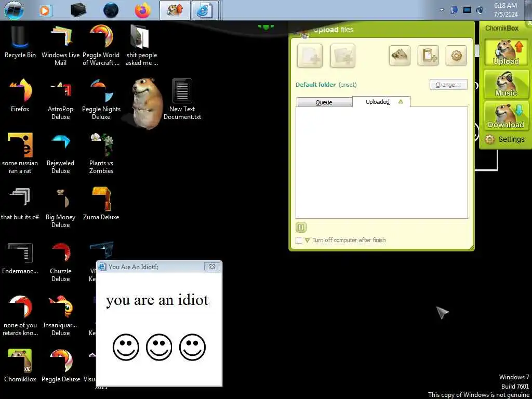Close the You Are An Idiot window
This screenshot has height=399, width=532.
pos(212,267)
